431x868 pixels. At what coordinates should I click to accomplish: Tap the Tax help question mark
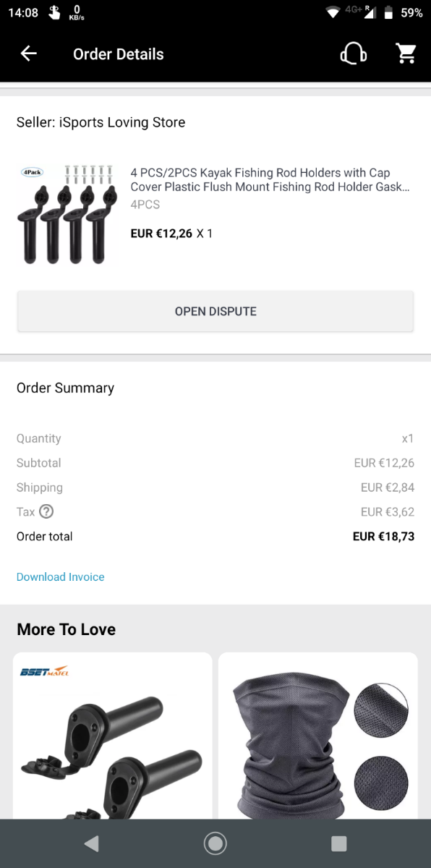tap(46, 511)
